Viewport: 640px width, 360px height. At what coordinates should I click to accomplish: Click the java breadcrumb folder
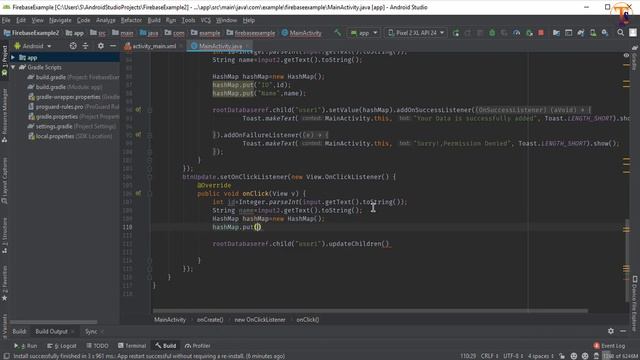pyautogui.click(x=149, y=33)
